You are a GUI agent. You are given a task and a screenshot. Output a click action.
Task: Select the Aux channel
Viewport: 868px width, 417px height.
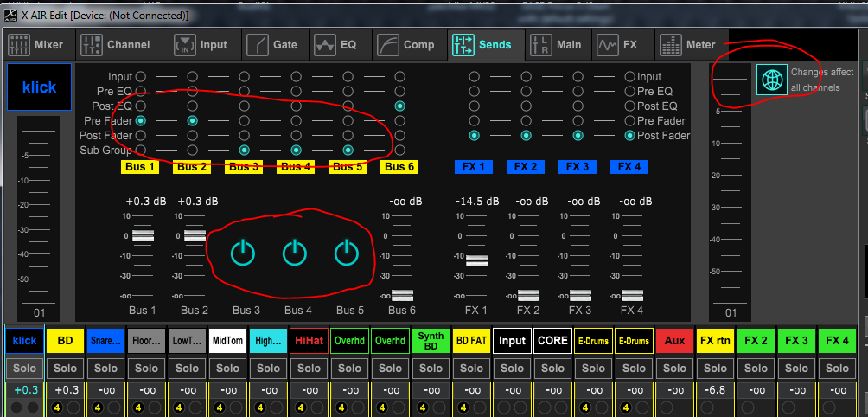pyautogui.click(x=674, y=341)
